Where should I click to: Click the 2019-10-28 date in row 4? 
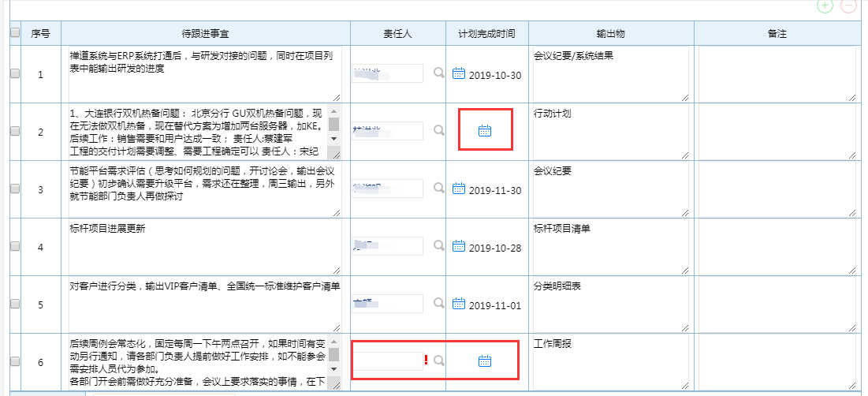click(x=494, y=248)
